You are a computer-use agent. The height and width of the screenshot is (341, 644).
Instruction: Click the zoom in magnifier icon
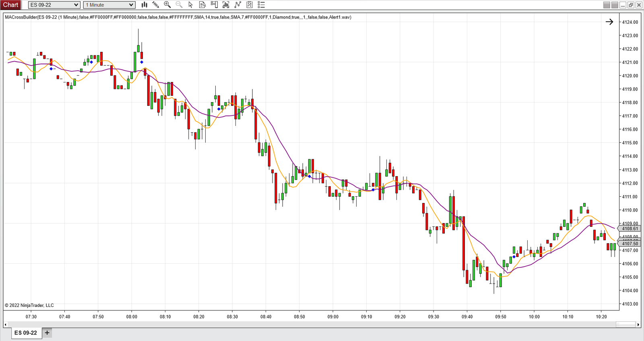(167, 5)
